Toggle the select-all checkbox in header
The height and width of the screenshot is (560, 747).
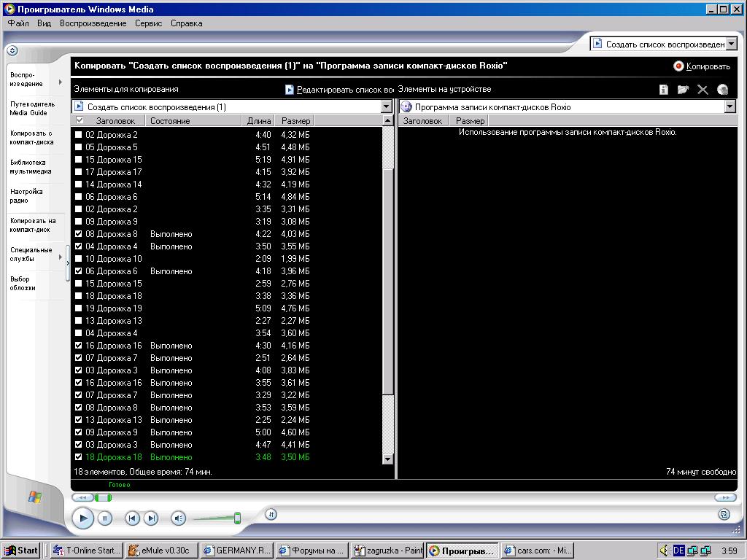[80, 120]
